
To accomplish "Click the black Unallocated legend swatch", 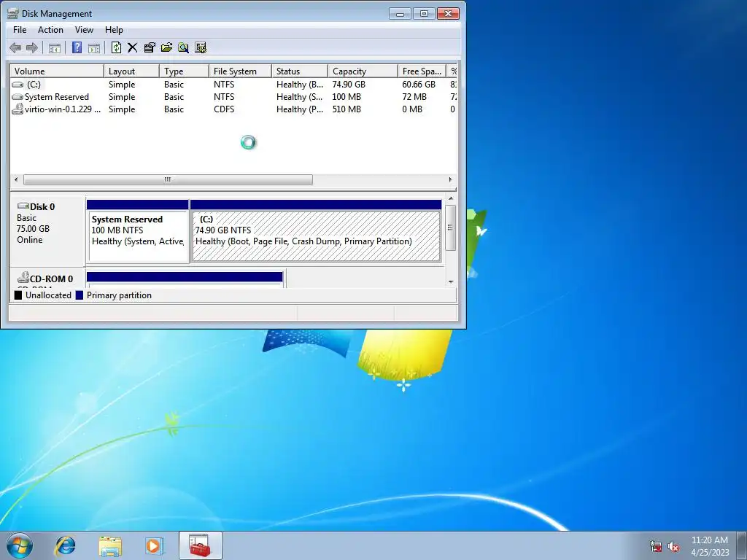I will [x=18, y=295].
